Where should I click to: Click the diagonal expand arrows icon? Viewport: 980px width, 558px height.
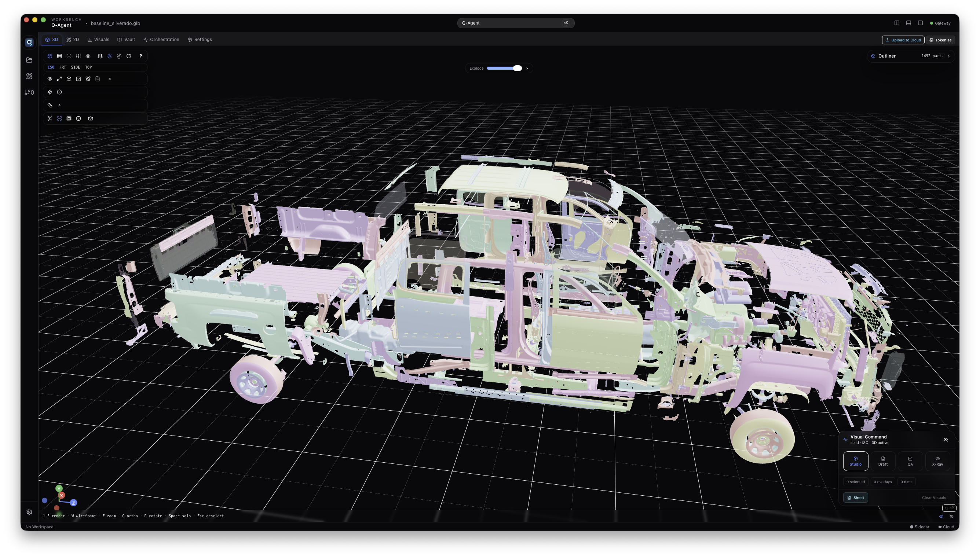pyautogui.click(x=59, y=79)
